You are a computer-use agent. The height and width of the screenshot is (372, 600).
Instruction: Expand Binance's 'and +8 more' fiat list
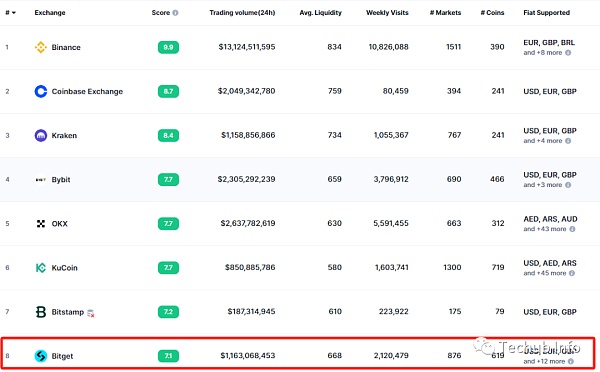[x=543, y=53]
